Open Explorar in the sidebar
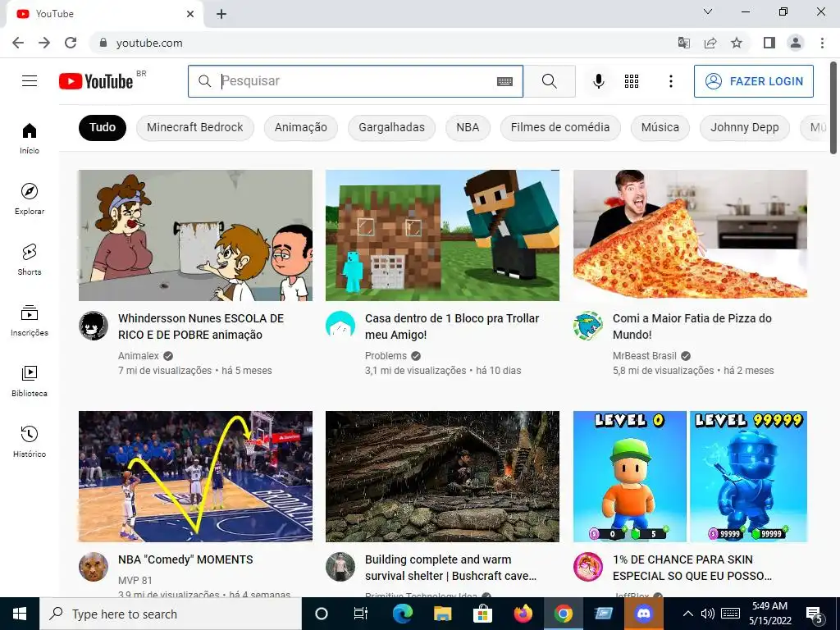Image resolution: width=840 pixels, height=630 pixels. (30, 199)
